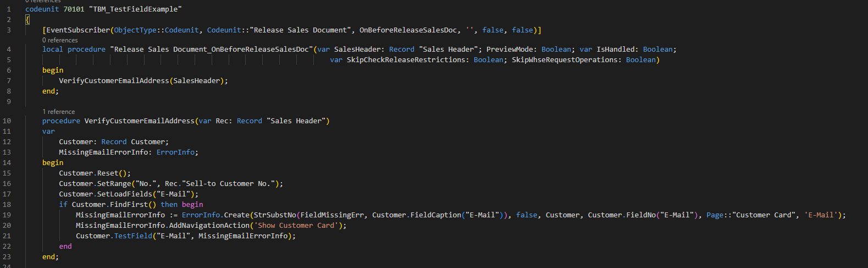
Task: Click the ErrorInfo type on line 13
Action: click(x=175, y=152)
